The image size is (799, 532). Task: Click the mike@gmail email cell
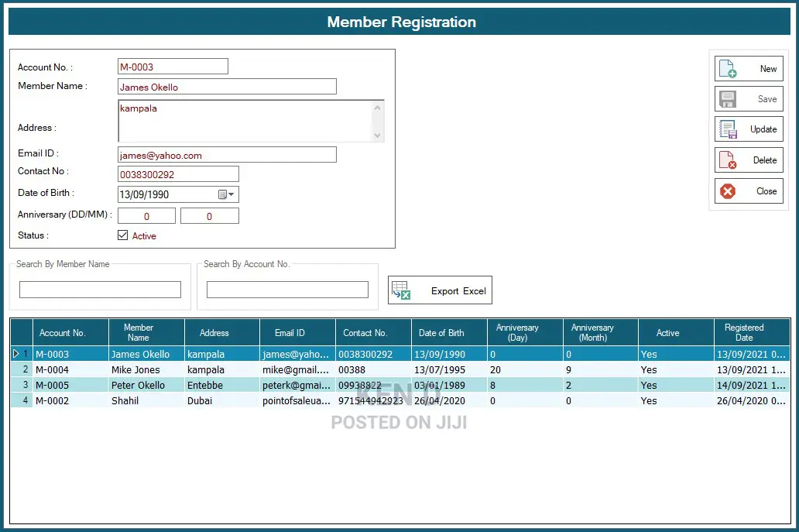click(297, 369)
